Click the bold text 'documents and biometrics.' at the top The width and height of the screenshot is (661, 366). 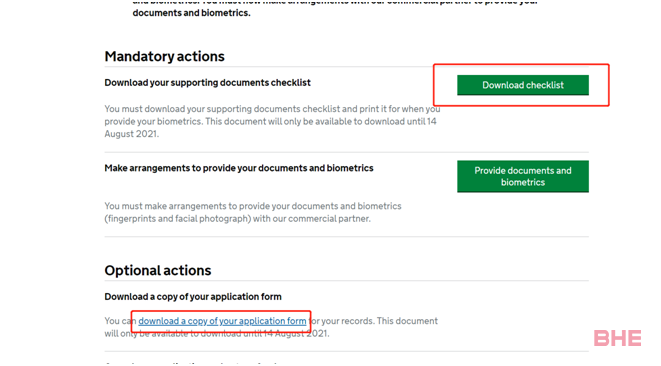(x=191, y=13)
